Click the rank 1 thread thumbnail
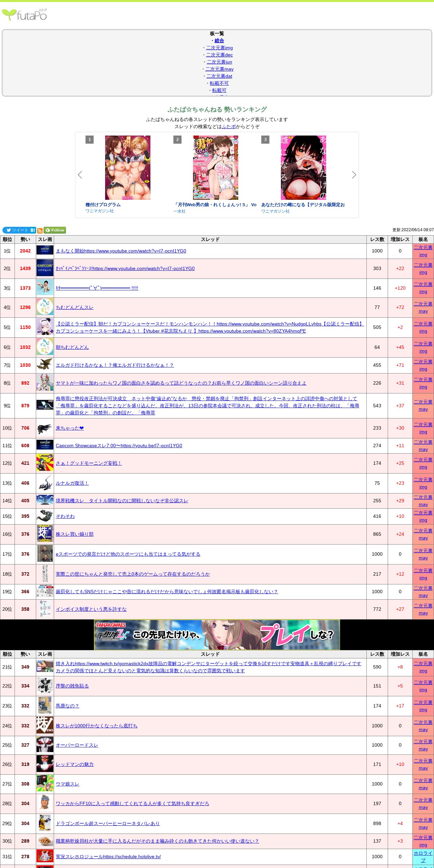This screenshot has width=434, height=868. click(x=45, y=251)
